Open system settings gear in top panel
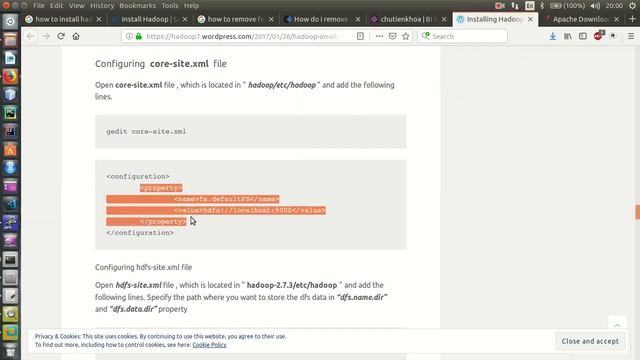 [x=632, y=5]
